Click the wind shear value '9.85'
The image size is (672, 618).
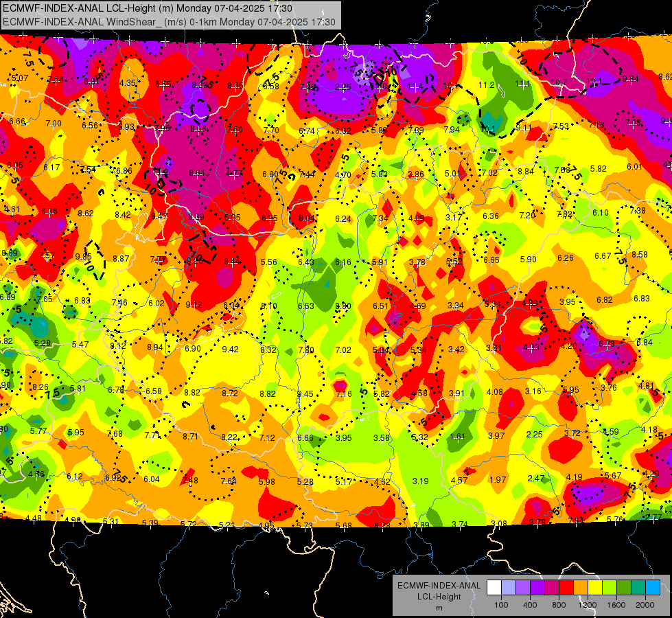click(84, 257)
